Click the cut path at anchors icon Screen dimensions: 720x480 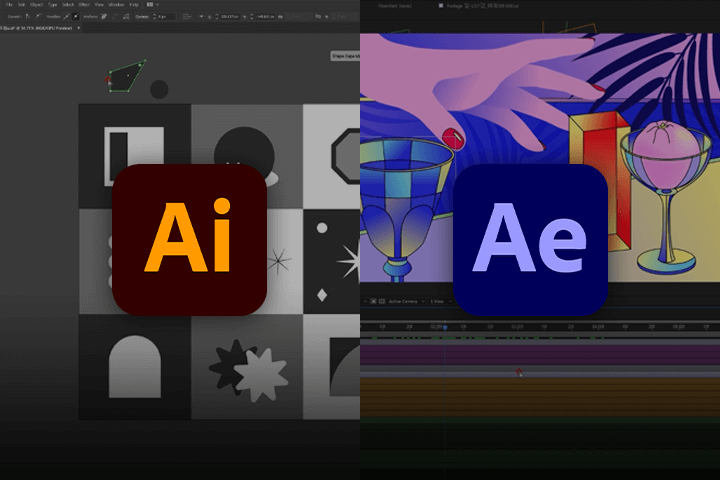[x=126, y=17]
